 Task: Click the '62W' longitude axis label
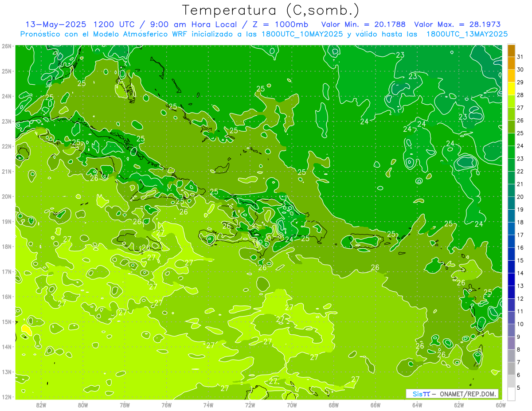pos(459,404)
